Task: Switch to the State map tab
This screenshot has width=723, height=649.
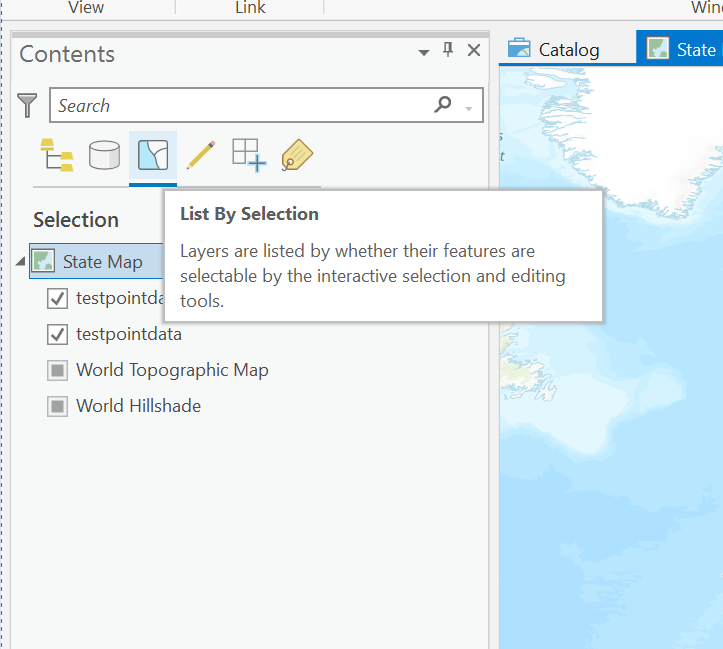Action: tap(681, 49)
